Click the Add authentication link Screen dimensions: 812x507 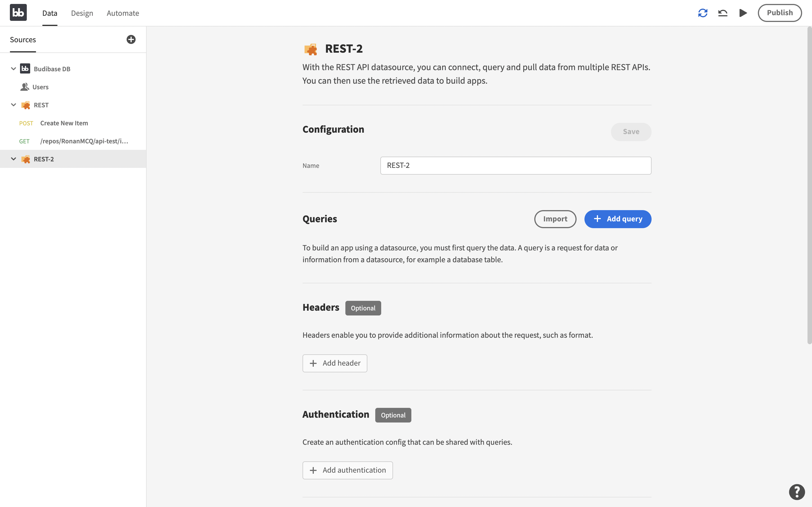347,470
